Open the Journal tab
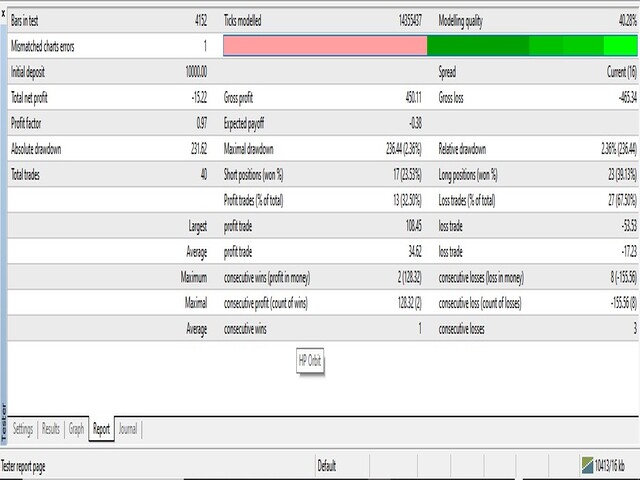The height and width of the screenshot is (480, 640). pyautogui.click(x=128, y=429)
